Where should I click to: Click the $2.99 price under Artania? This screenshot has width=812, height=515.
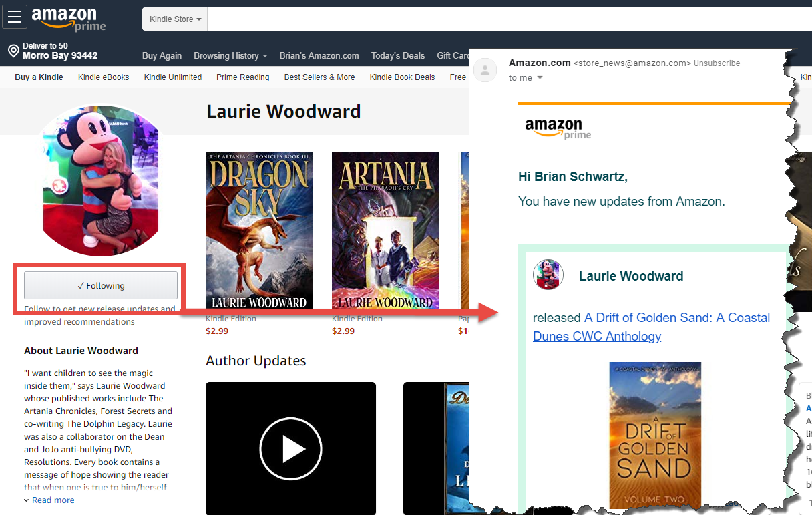click(x=344, y=331)
